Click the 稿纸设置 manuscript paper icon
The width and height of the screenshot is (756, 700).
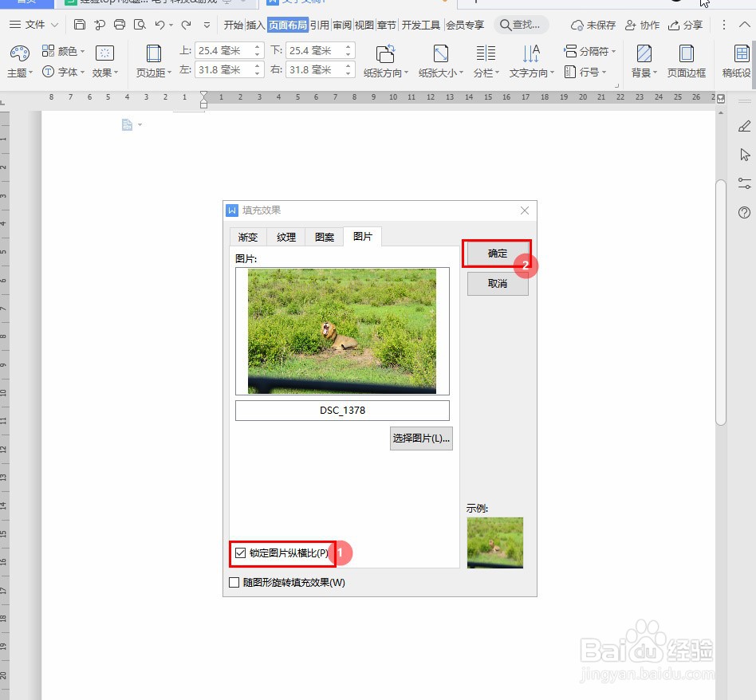coord(742,53)
